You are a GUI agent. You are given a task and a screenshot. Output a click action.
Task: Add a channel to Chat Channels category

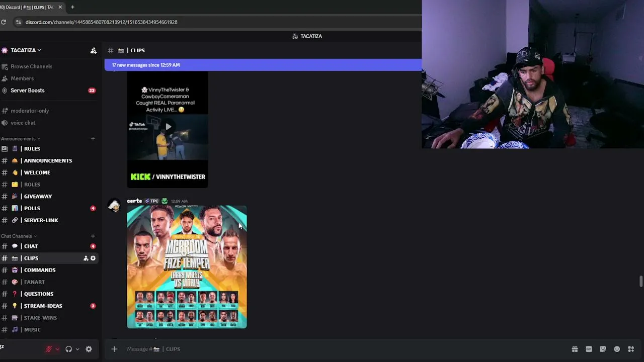point(93,236)
